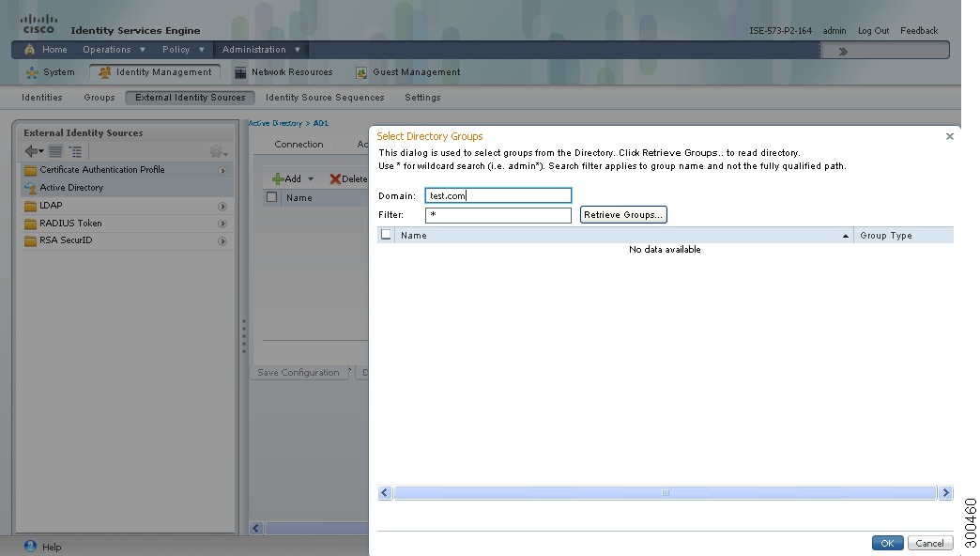
Task: Close the Select Directory Groups dialog
Action: click(949, 136)
